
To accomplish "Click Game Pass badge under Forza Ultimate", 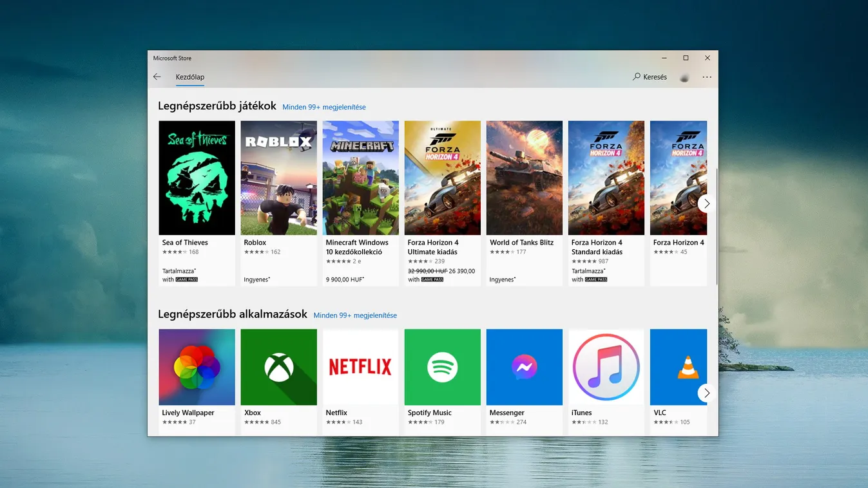I will (432, 279).
